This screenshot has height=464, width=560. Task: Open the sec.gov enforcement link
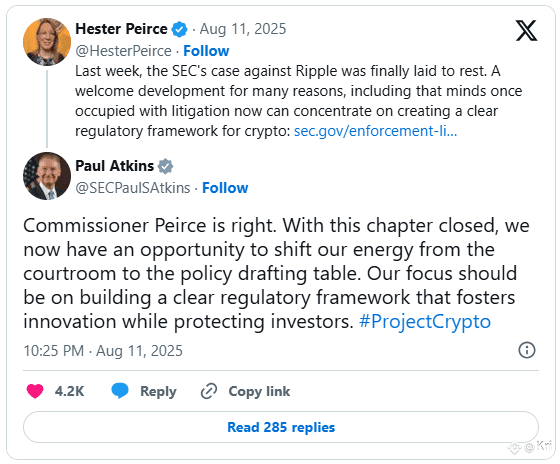point(375,131)
